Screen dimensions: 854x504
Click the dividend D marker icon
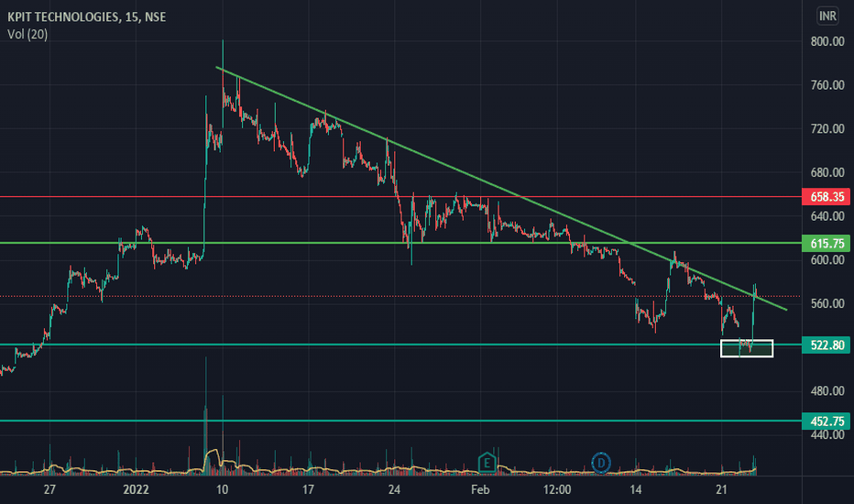(x=601, y=463)
